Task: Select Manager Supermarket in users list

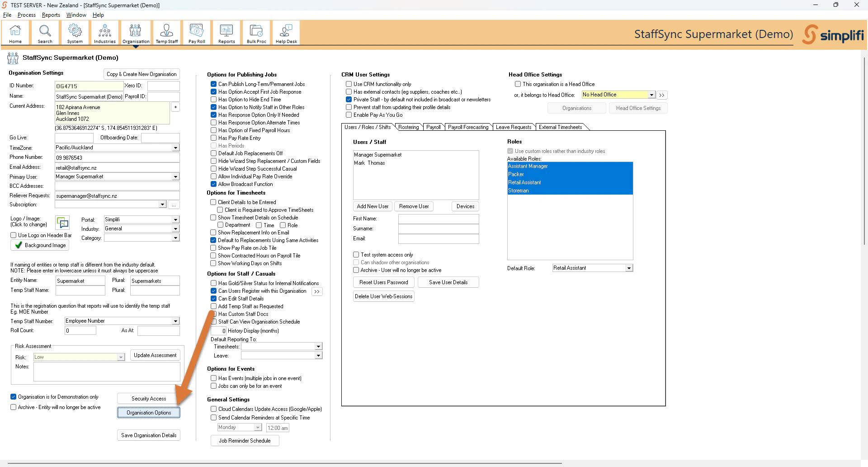Action: 378,155
